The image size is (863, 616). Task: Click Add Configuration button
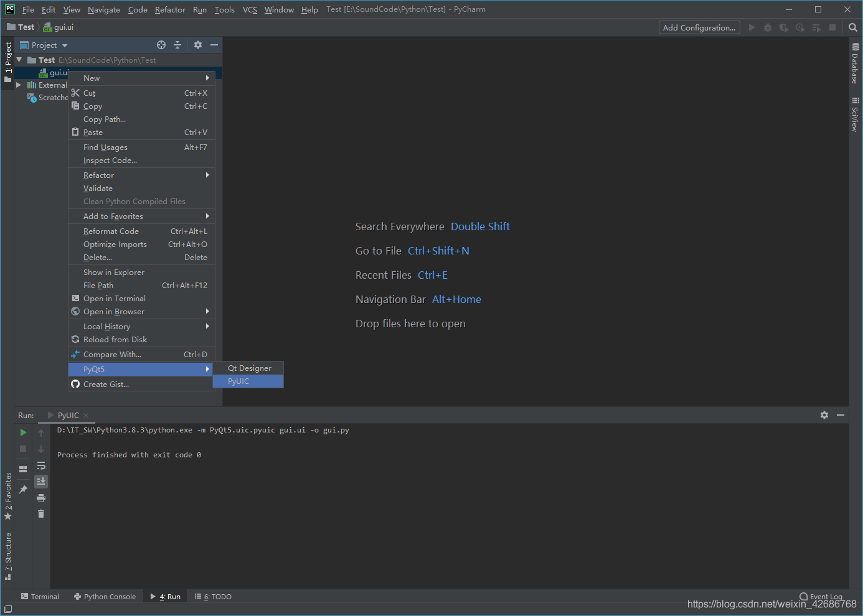pyautogui.click(x=699, y=27)
